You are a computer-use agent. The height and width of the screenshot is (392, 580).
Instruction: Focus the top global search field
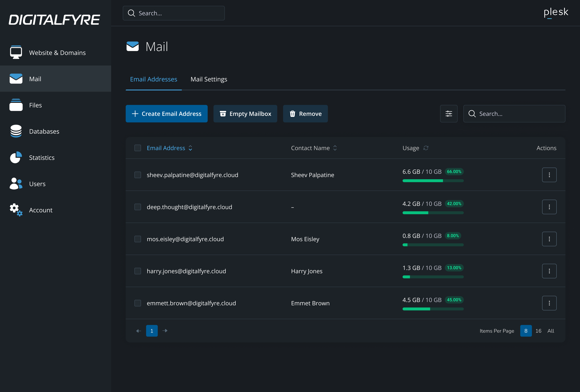tap(174, 13)
